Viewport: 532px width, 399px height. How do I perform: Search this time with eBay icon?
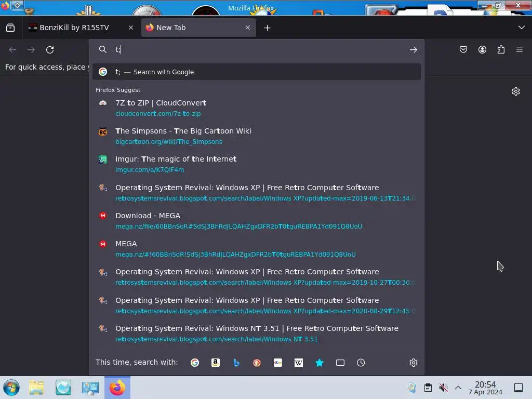coord(278,363)
